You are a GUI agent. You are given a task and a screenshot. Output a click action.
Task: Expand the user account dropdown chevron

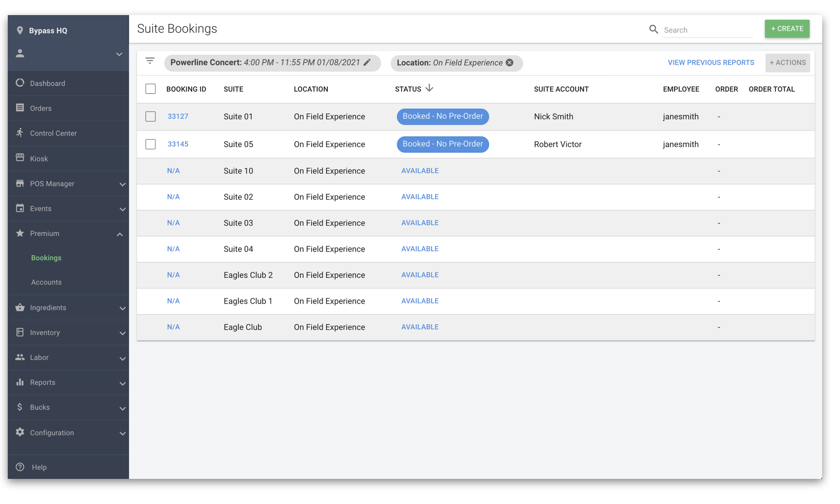(x=119, y=54)
